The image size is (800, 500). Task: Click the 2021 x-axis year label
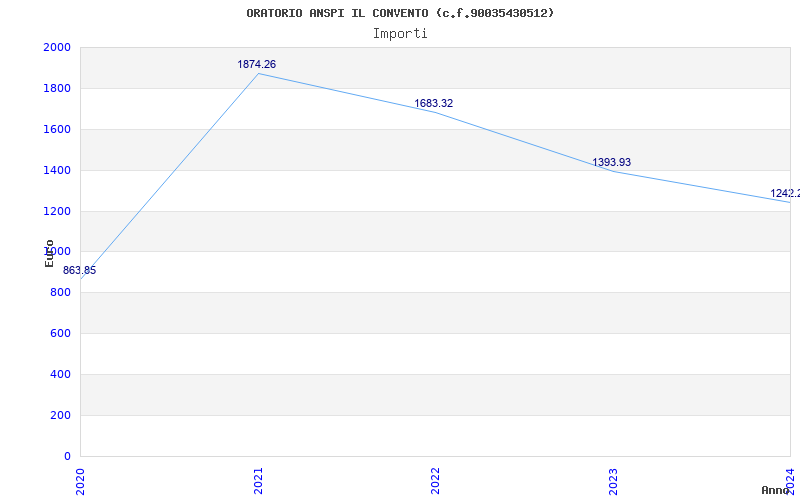click(x=258, y=481)
